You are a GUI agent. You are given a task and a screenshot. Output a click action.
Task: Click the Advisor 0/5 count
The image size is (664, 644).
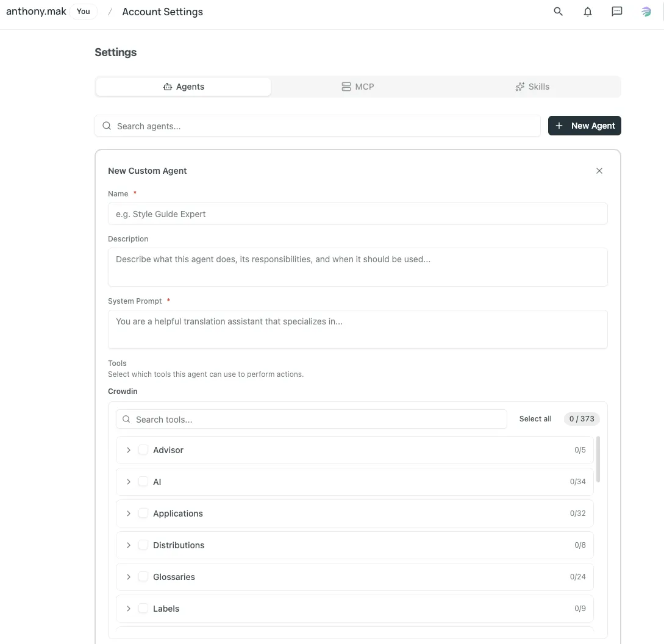(x=580, y=450)
